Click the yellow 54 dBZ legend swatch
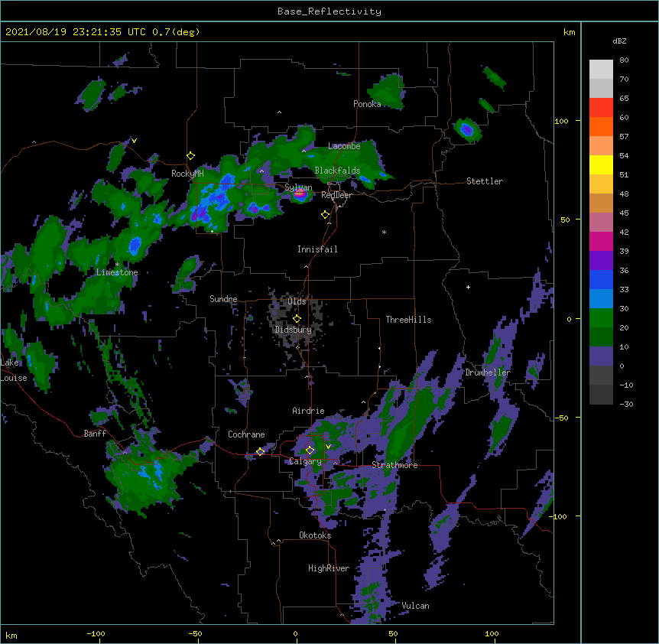This screenshot has height=644, width=659. (601, 164)
